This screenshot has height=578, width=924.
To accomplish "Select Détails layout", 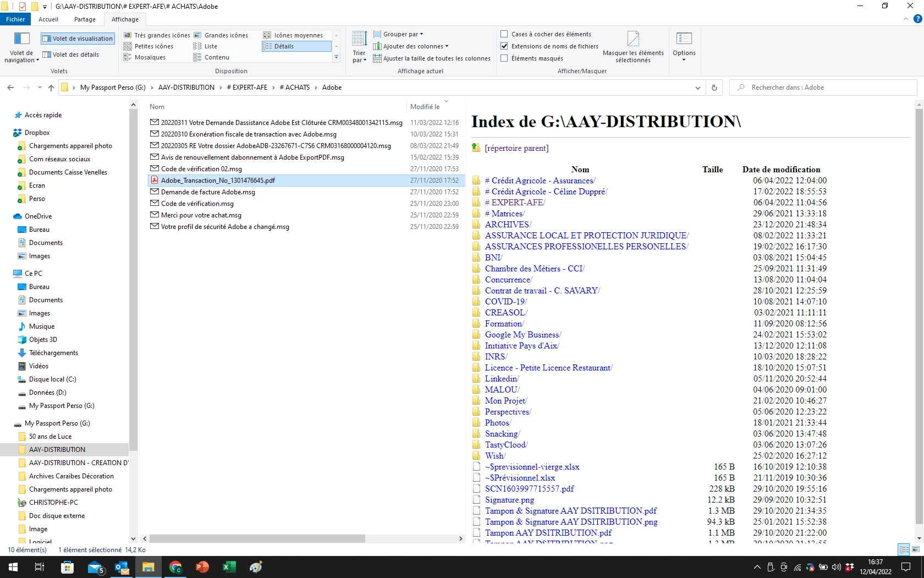I will 296,46.
